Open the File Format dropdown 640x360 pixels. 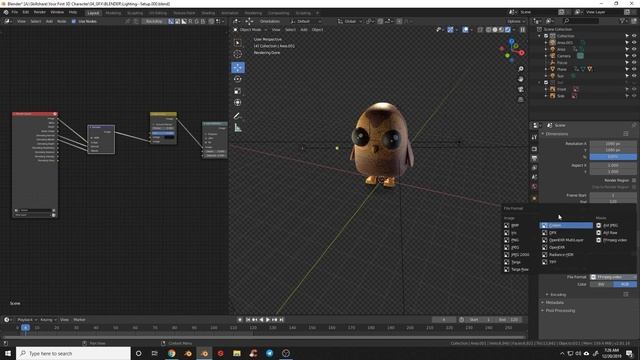(x=613, y=277)
